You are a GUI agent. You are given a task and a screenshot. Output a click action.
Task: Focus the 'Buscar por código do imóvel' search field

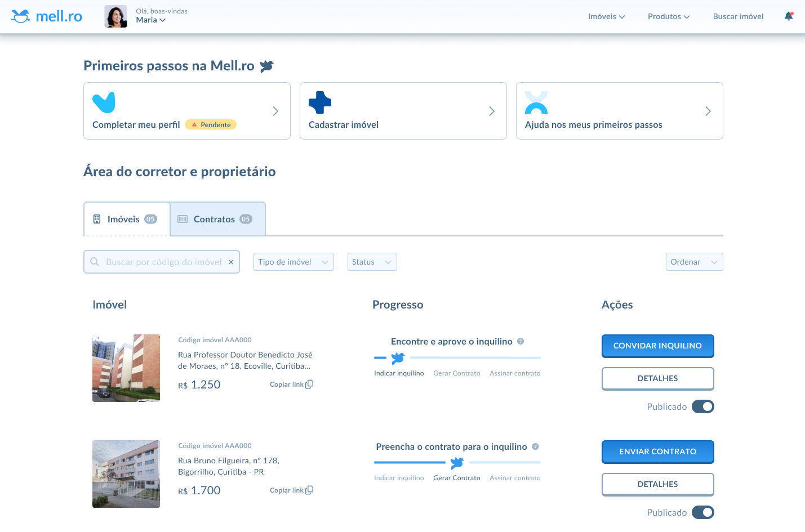tap(163, 262)
